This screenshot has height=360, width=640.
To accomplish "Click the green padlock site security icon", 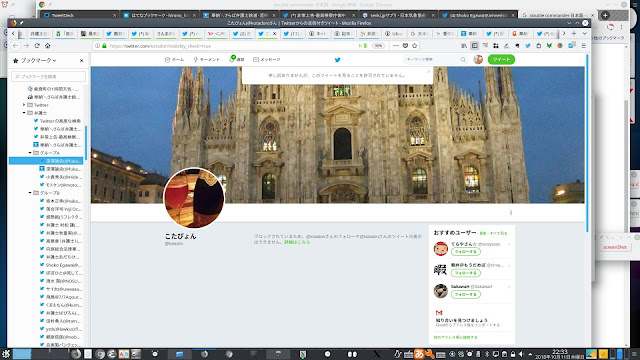I will click(x=104, y=46).
